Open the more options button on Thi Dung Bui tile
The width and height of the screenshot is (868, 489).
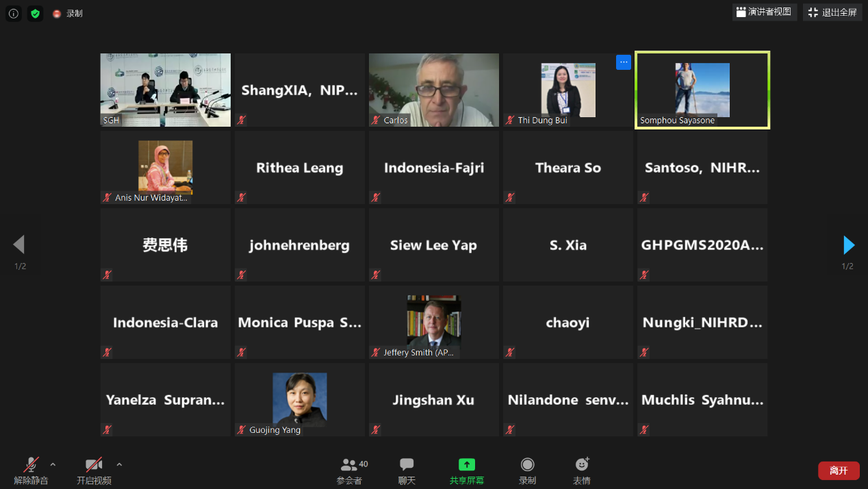pyautogui.click(x=623, y=62)
